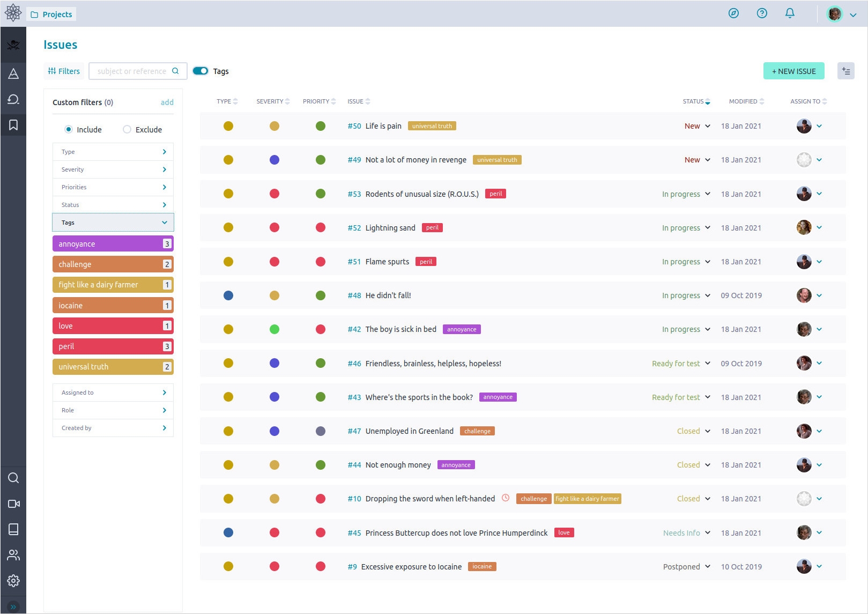Select the Include radio button

coord(69,129)
